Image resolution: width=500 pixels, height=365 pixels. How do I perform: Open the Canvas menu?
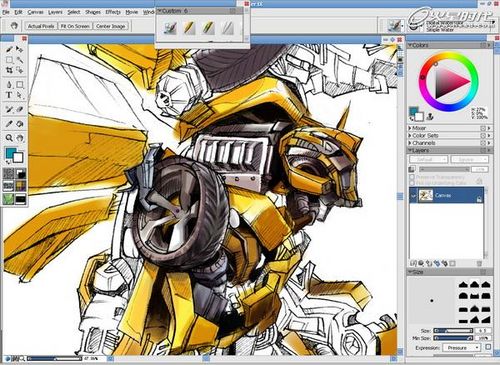pos(35,12)
